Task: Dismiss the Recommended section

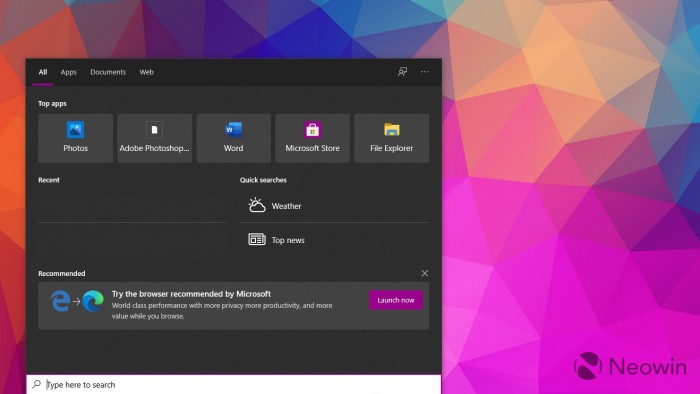Action: pos(425,273)
